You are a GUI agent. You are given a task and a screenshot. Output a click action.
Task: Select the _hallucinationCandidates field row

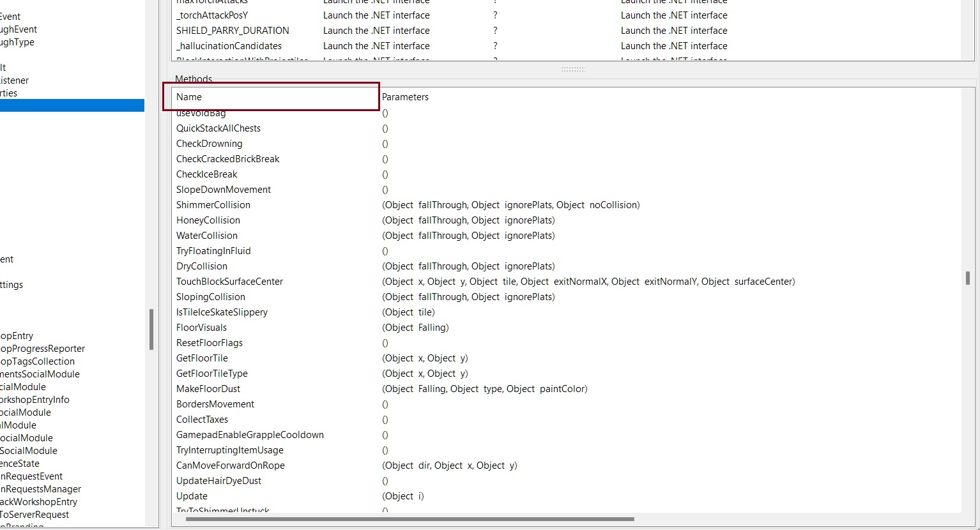click(229, 46)
